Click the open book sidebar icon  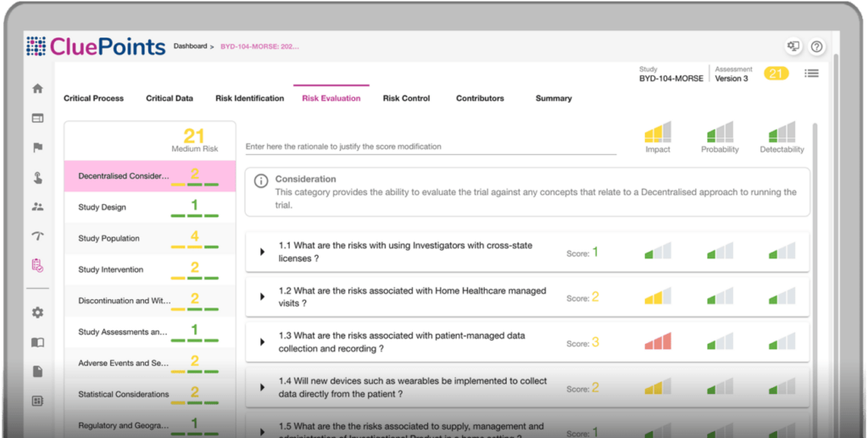37,342
